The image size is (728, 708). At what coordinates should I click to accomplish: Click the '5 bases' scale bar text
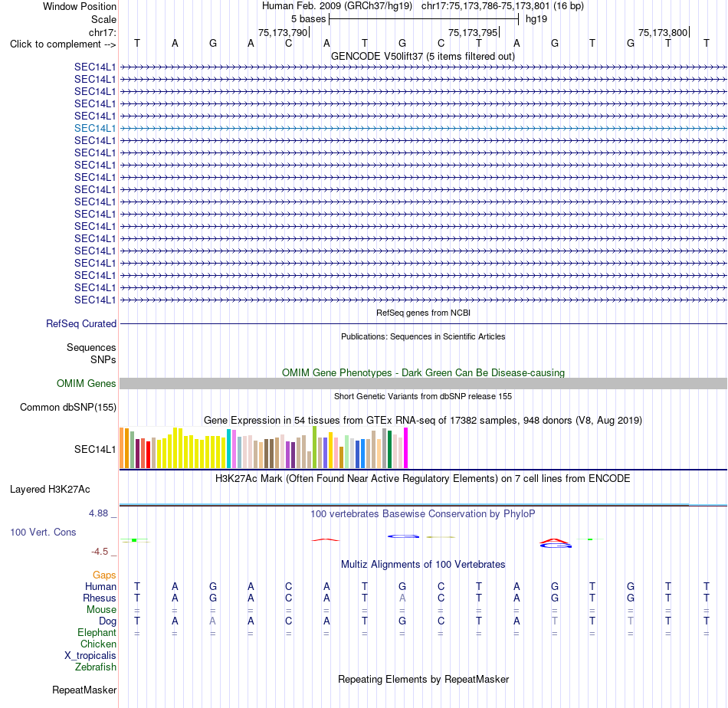[308, 19]
